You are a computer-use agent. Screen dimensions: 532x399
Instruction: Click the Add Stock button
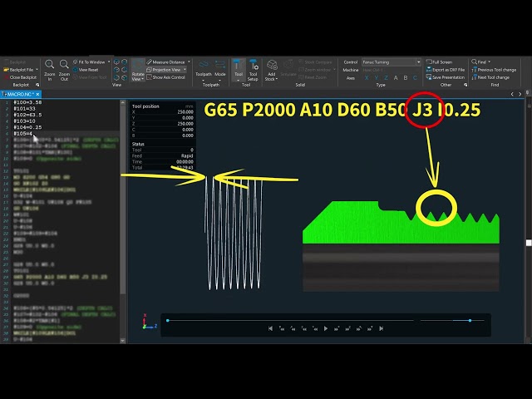[x=272, y=71]
